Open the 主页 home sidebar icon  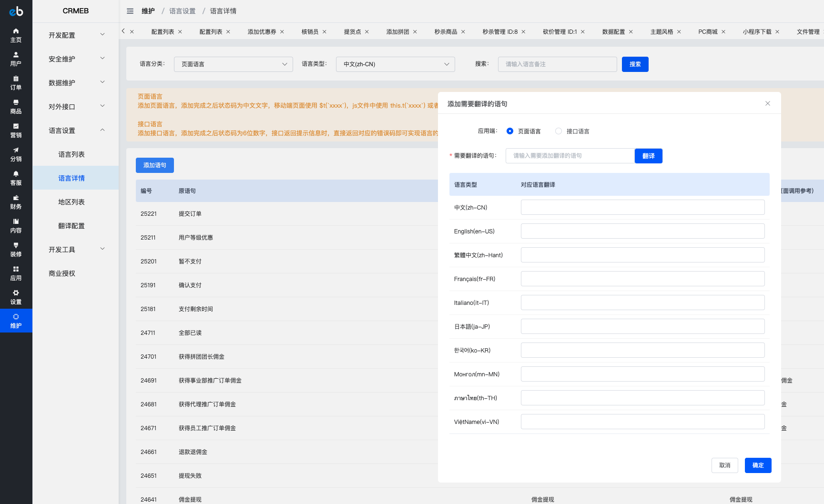[16, 35]
